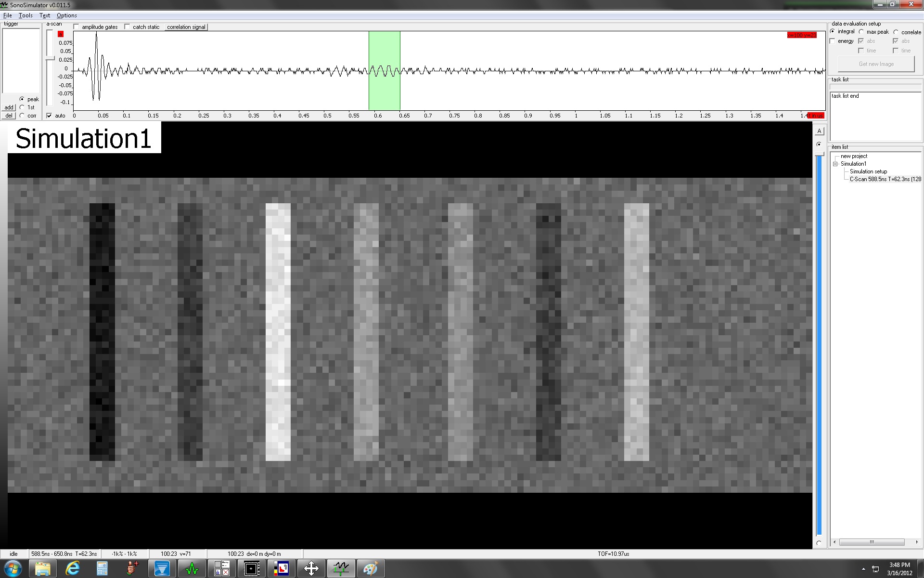This screenshot has height=578, width=924.
Task: Enable the amplitude gates checkbox
Action: pyautogui.click(x=77, y=27)
